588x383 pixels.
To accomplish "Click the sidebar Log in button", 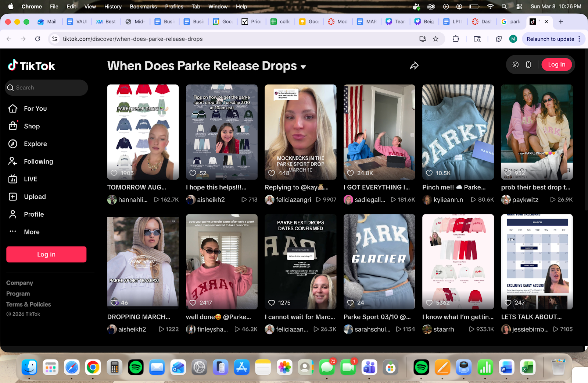I will tap(46, 254).
